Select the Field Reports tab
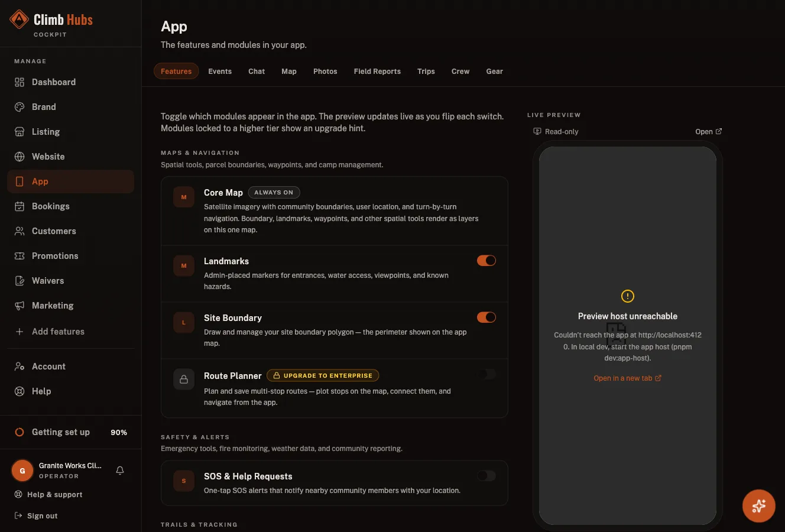This screenshot has height=532, width=785. click(377, 72)
